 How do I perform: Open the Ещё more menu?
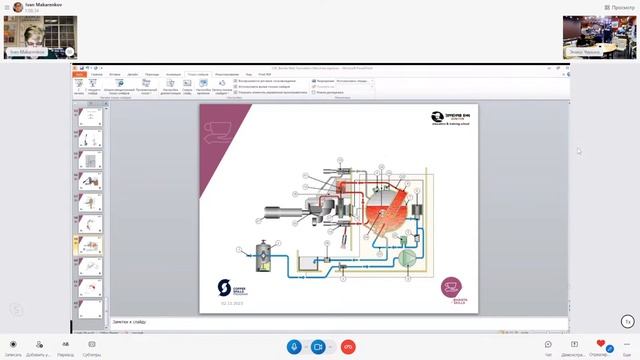[x=627, y=348]
